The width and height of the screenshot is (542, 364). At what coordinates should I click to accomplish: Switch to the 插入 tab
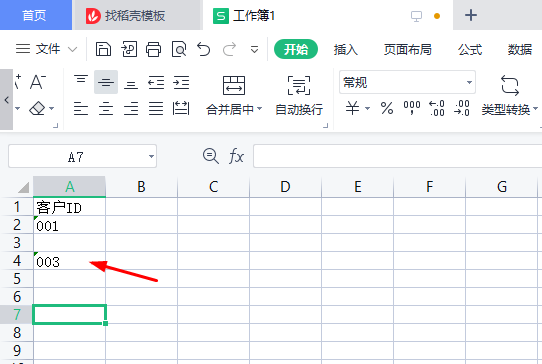pos(345,50)
